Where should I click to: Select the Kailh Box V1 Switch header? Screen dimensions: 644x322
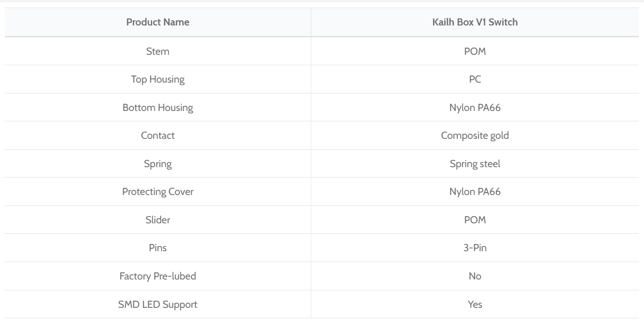pos(475,22)
